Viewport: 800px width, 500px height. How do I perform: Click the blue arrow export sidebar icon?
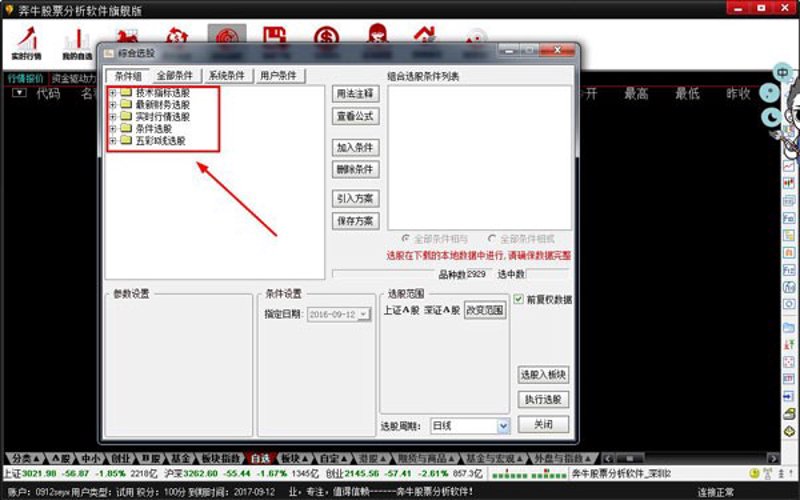click(x=789, y=396)
